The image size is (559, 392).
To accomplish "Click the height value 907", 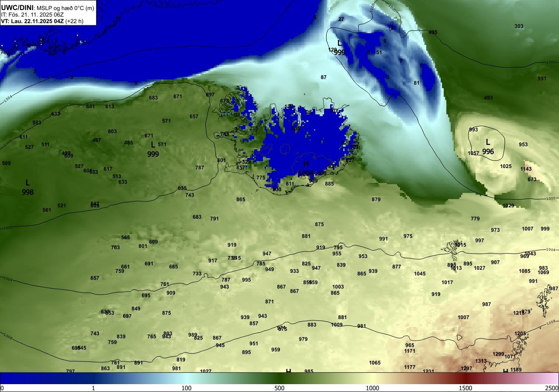I will point(495,262).
